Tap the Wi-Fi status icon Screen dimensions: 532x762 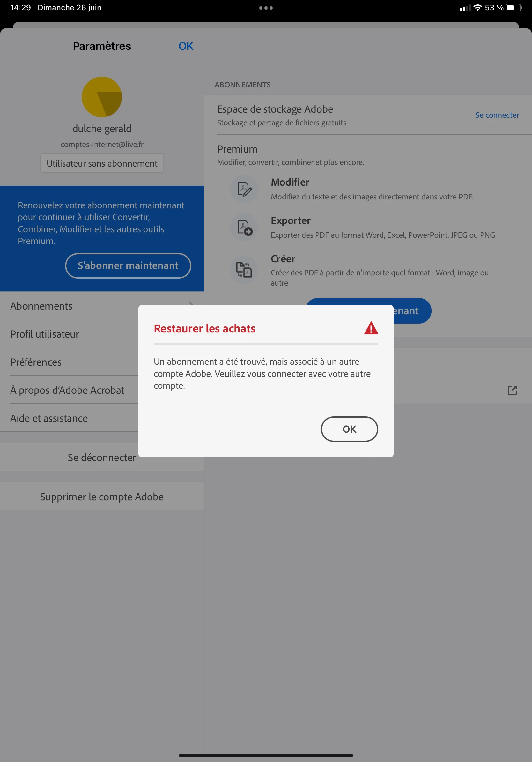(477, 8)
